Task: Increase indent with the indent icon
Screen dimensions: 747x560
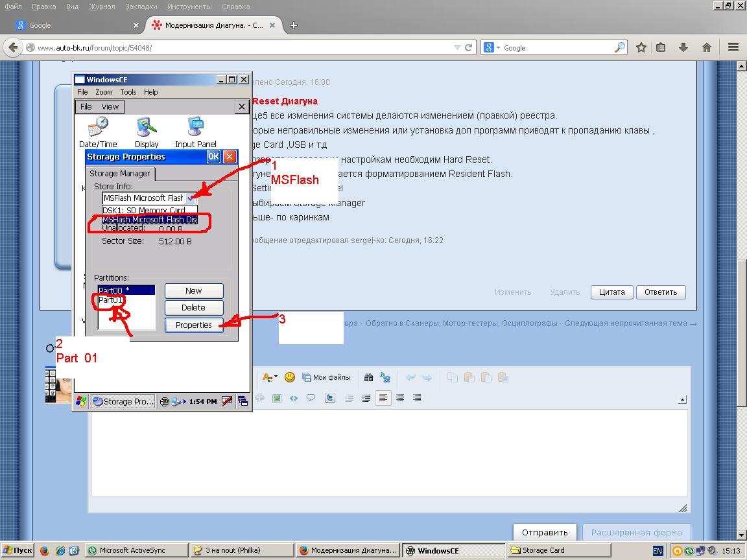Action: (366, 398)
